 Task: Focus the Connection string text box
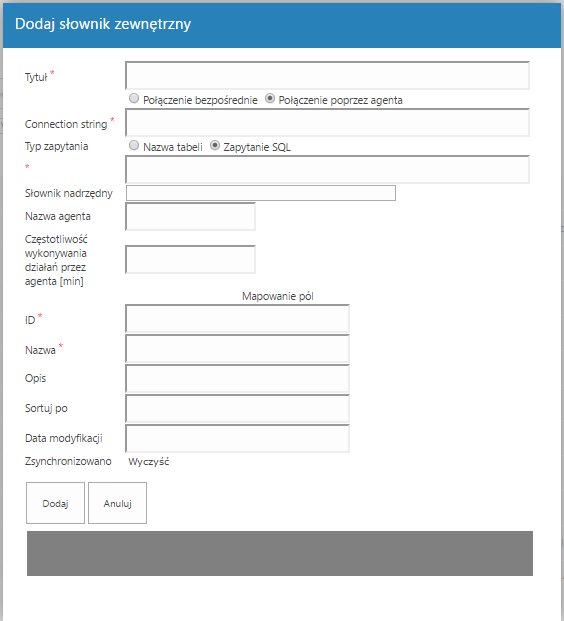[x=328, y=122]
